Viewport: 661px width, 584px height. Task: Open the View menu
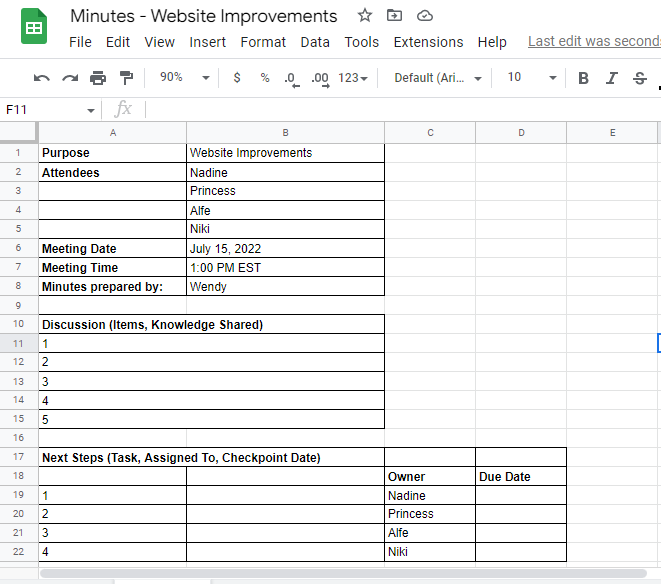click(x=159, y=42)
